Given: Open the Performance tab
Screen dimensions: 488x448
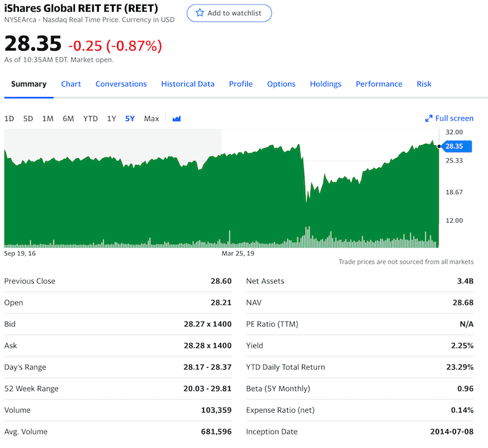Looking at the screenshot, I should coord(379,84).
